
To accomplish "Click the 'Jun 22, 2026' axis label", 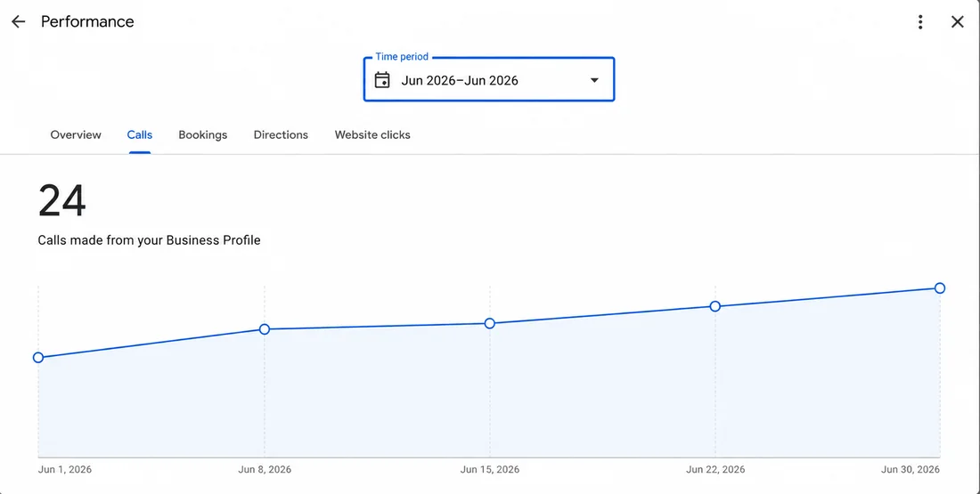I will [715, 470].
